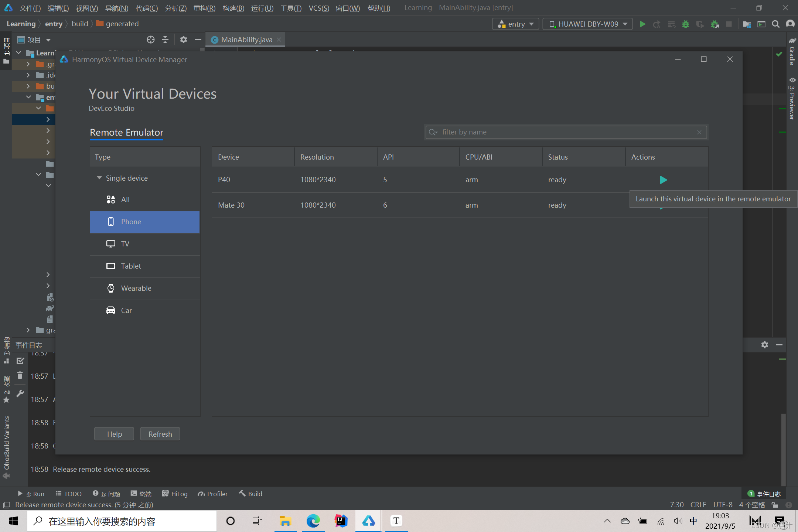Viewport: 798px width, 532px height.
Task: Click the Refresh button
Action: click(x=160, y=434)
